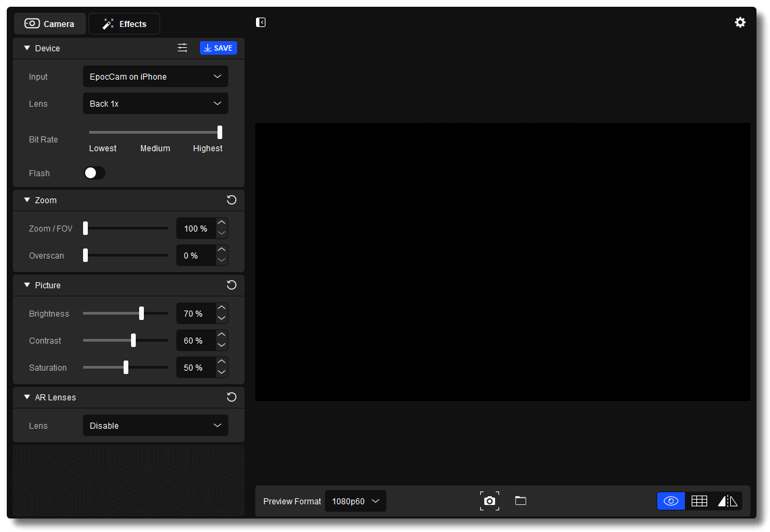Switch to the Effects tab
This screenshot has width=770, height=532.
(x=124, y=23)
